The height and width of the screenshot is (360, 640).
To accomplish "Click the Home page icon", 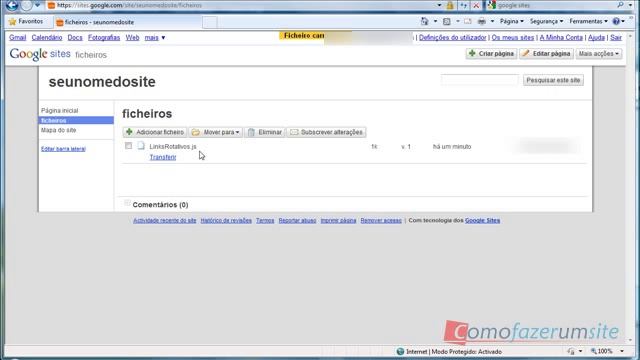I will click(424, 21).
